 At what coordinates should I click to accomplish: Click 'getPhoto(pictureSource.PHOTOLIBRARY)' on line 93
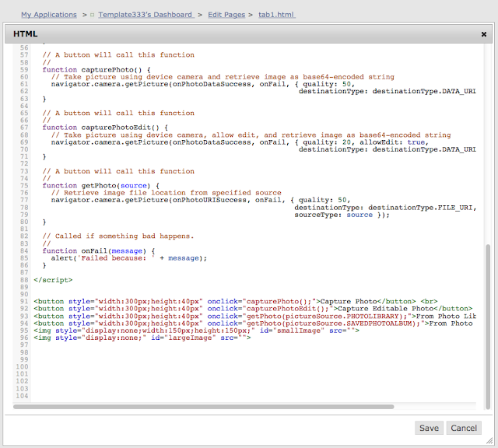click(324, 317)
